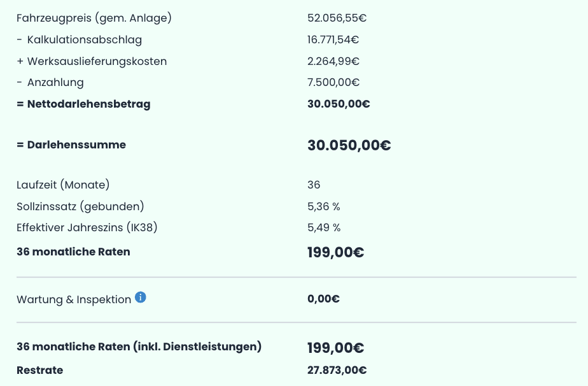Select the 2.264,99€ delivery cost value
Screen dimensions: 588x386
point(333,61)
